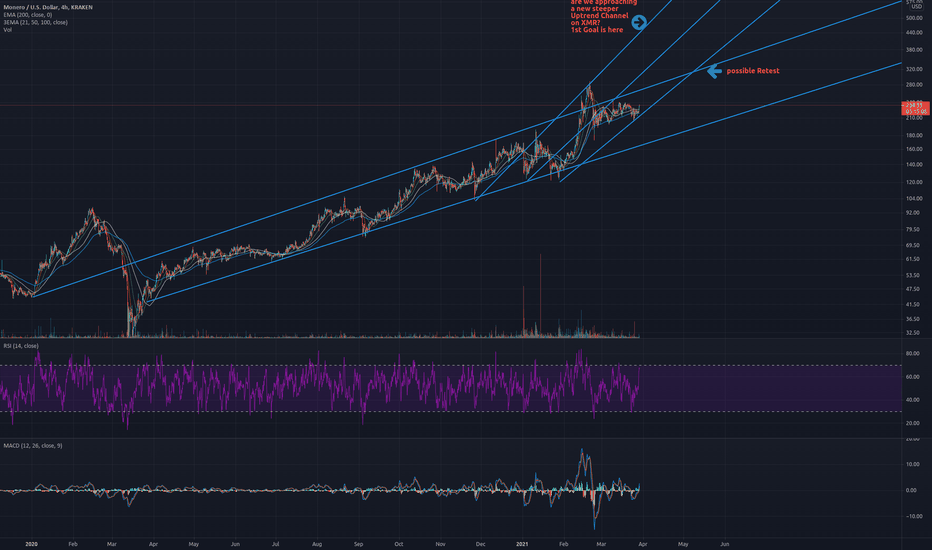Click the Aug label on time axis
The width and height of the screenshot is (932, 550).
(317, 544)
